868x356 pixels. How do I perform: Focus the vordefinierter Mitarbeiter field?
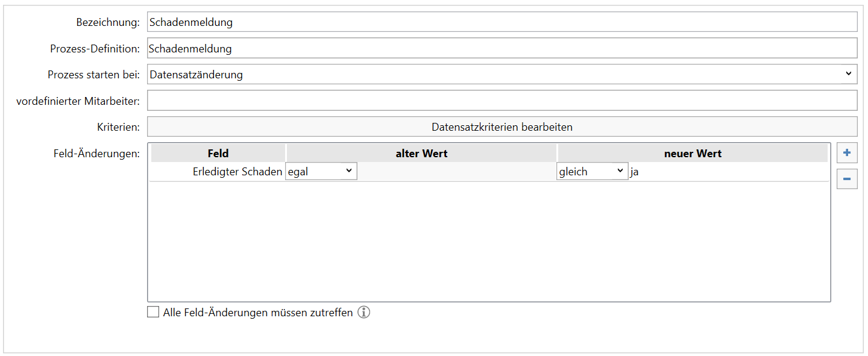coord(502,101)
